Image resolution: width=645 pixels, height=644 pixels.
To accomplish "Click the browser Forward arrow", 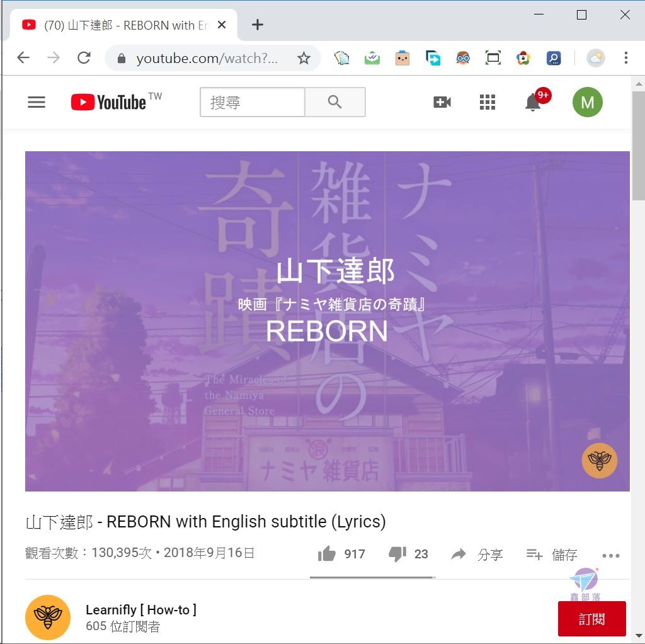I will point(54,57).
